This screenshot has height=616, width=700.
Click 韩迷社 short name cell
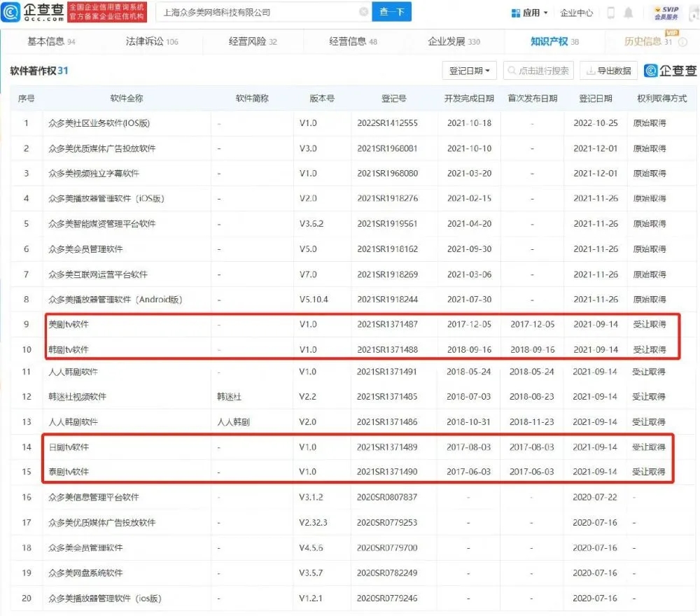click(229, 396)
